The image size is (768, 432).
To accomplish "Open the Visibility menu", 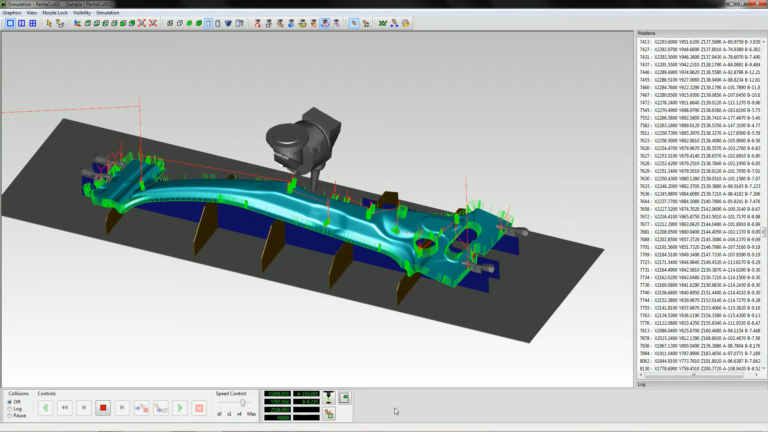I will click(82, 13).
